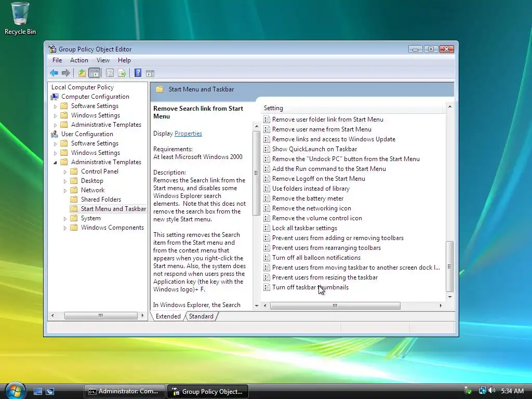Click the Setting column header
The image size is (532, 399).
pyautogui.click(x=353, y=108)
